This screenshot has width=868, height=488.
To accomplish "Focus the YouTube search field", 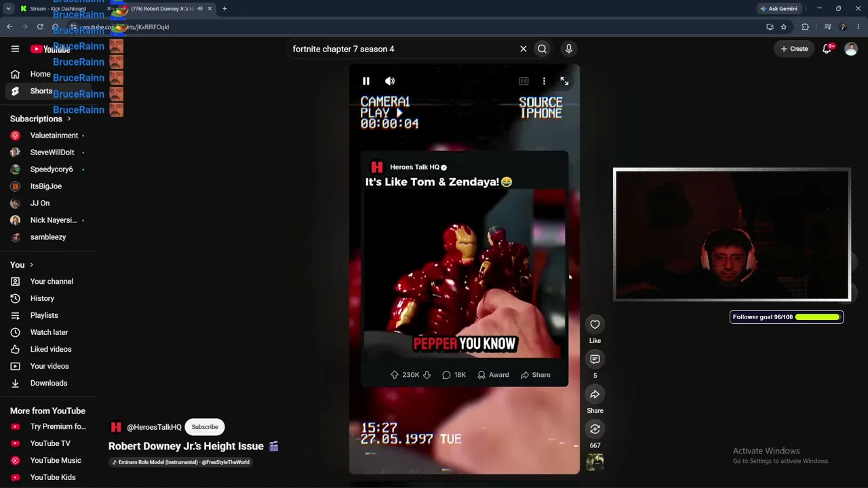I will (401, 49).
